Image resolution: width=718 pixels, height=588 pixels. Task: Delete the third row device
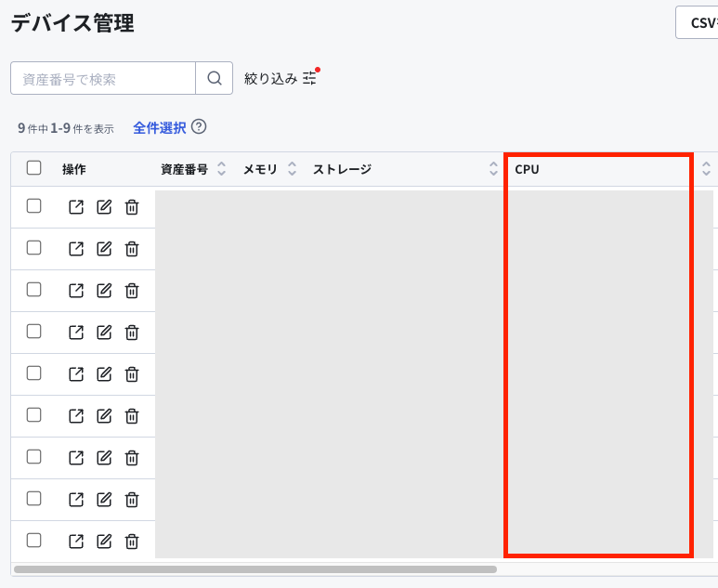(x=132, y=291)
